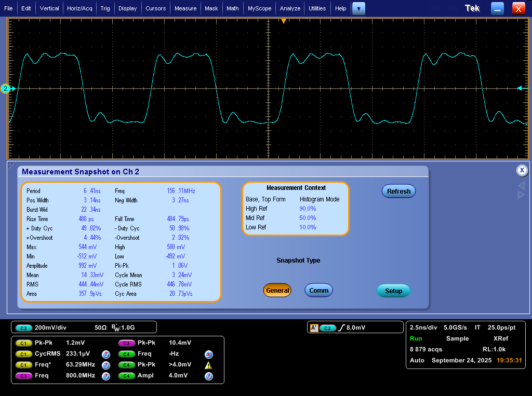This screenshot has width=532, height=396.
Task: Click the channel 2 ground reference marker
Action: [x=6, y=88]
